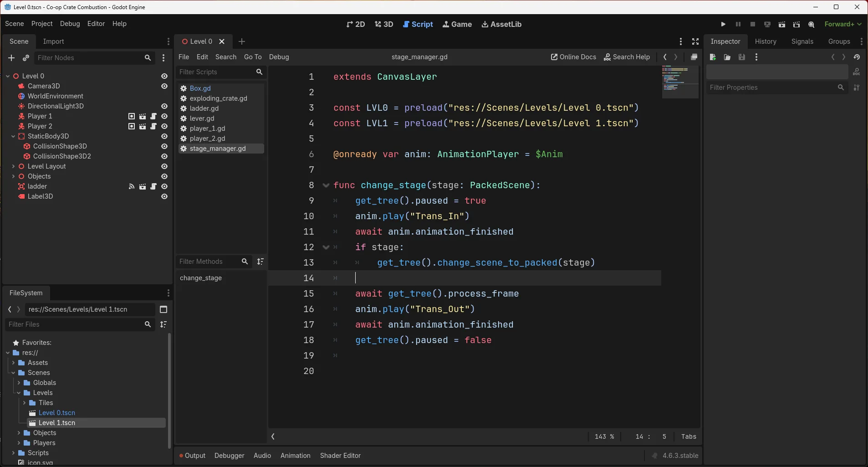Stop the running project
The width and height of the screenshot is (868, 467).
point(753,24)
